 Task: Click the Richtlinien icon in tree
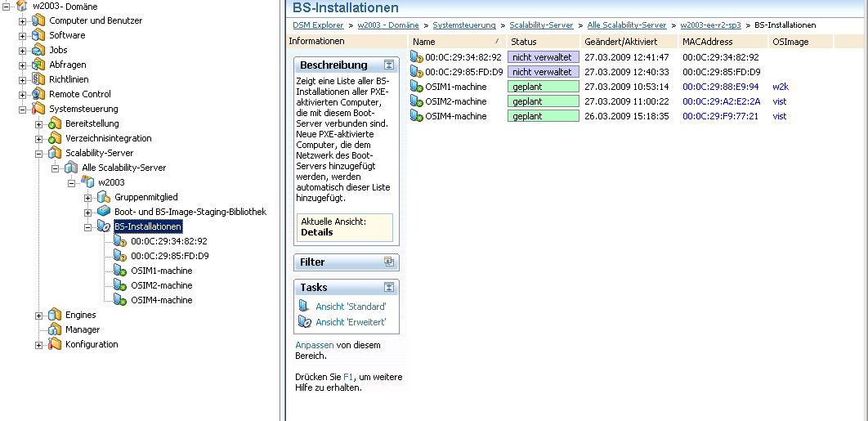click(x=38, y=79)
